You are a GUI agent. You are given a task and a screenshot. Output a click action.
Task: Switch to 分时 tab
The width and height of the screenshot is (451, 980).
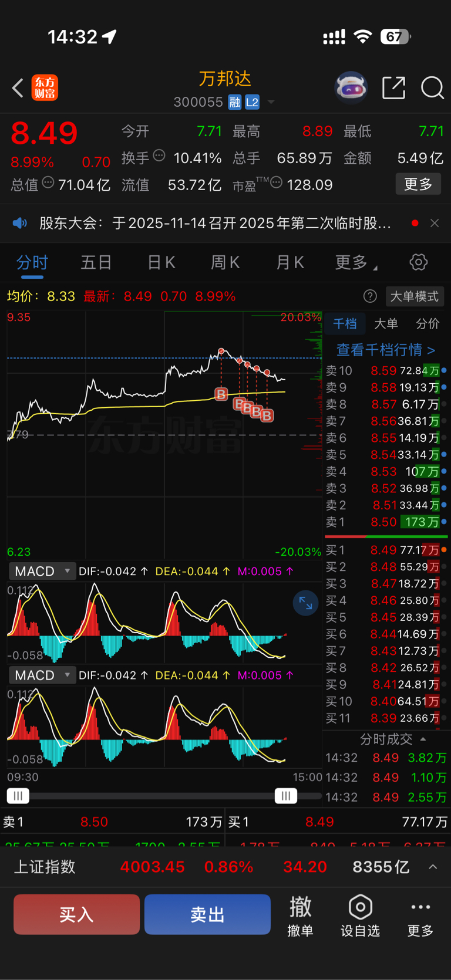[x=32, y=262]
